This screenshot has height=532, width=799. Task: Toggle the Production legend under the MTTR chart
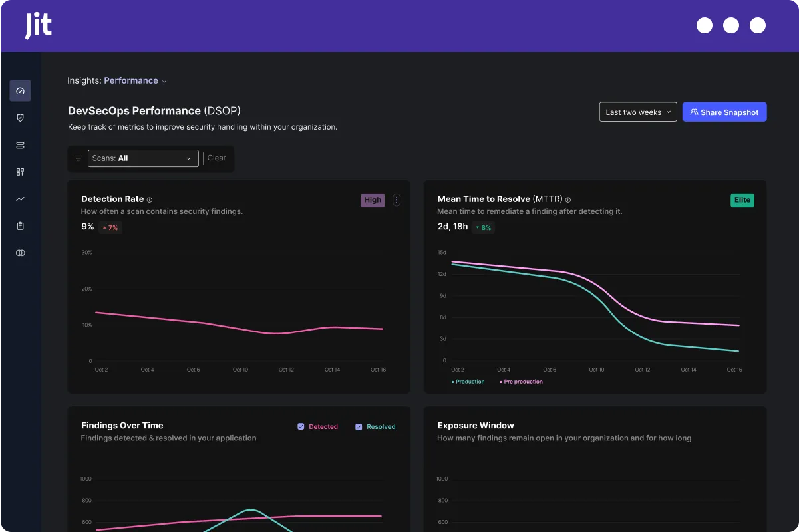pyautogui.click(x=467, y=382)
